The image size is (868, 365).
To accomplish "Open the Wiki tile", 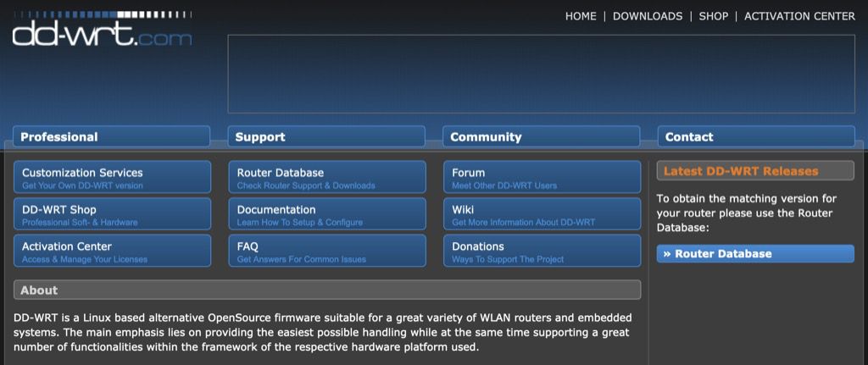I will click(x=542, y=214).
